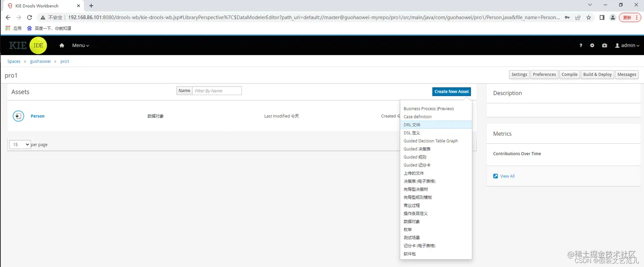644x267 pixels.
Task: Click the Last modified 今天 text
Action: coord(282,116)
